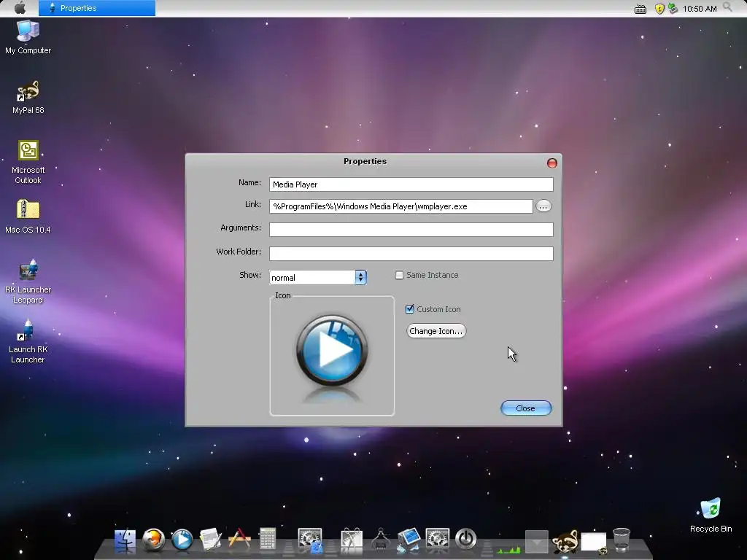Viewport: 747px width, 560px height.
Task: Open the plain gear preferences dock icon
Action: pos(438,540)
